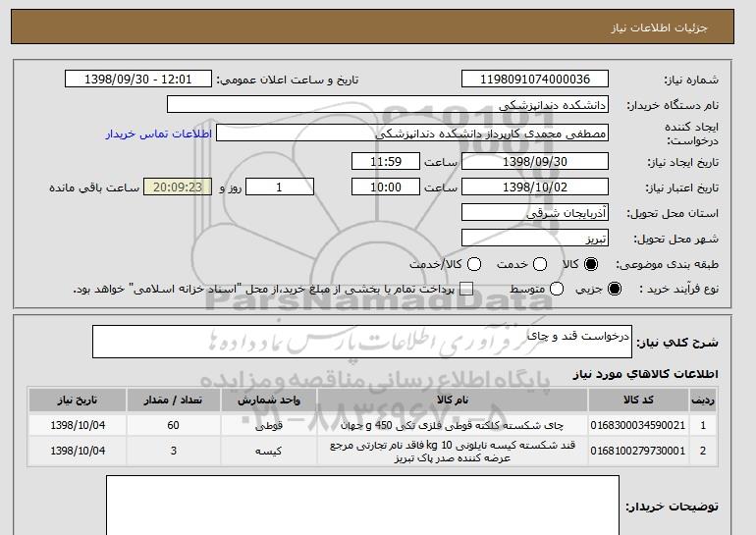Click the واحد شمارش column header
The width and height of the screenshot is (756, 535).
pos(269,401)
